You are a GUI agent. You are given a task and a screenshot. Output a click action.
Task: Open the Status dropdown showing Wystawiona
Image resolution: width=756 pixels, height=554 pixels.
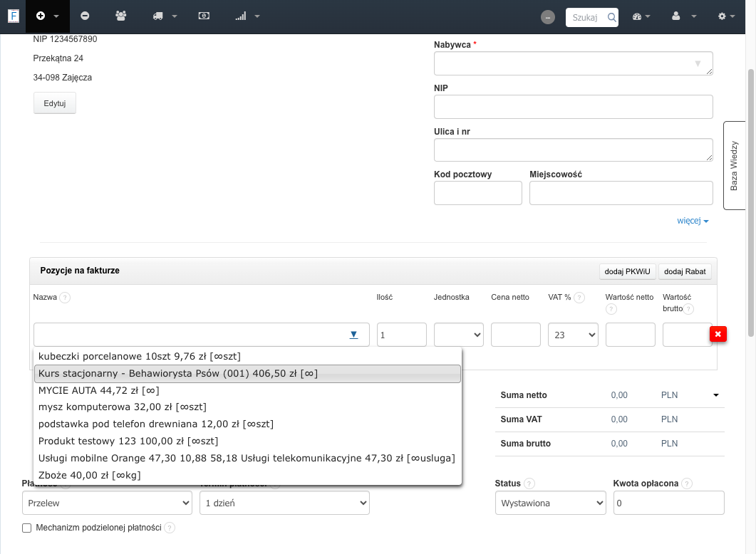(x=550, y=503)
